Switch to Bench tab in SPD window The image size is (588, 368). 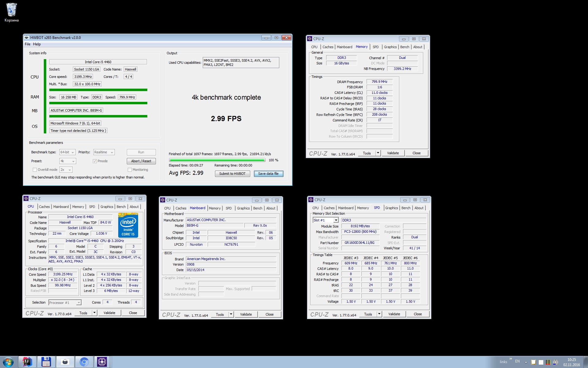406,208
